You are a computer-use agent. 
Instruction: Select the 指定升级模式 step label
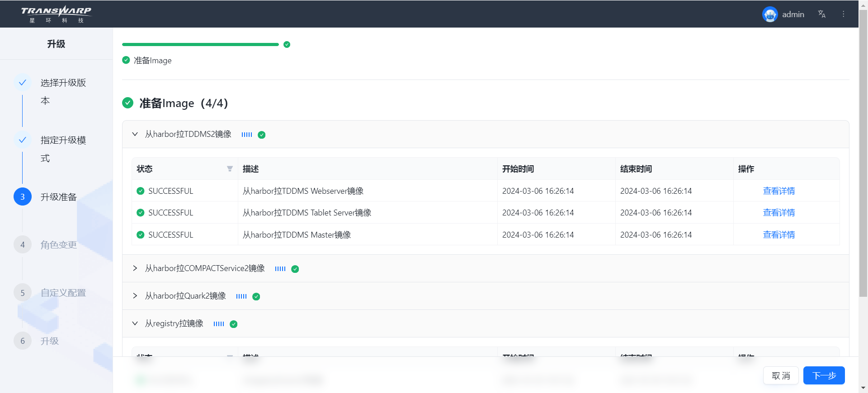click(x=63, y=149)
